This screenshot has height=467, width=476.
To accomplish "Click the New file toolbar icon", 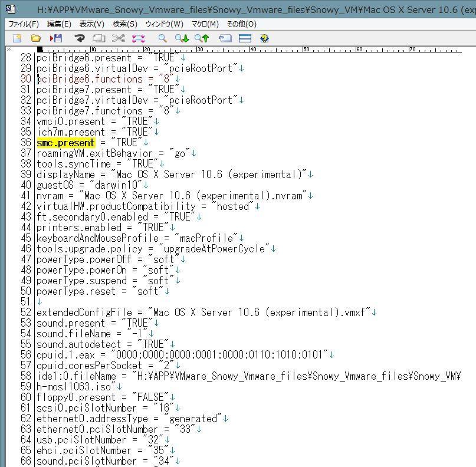I will tap(17, 38).
